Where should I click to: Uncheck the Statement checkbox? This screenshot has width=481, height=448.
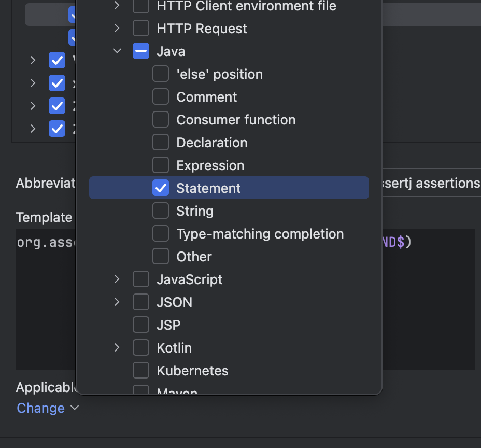click(x=161, y=188)
